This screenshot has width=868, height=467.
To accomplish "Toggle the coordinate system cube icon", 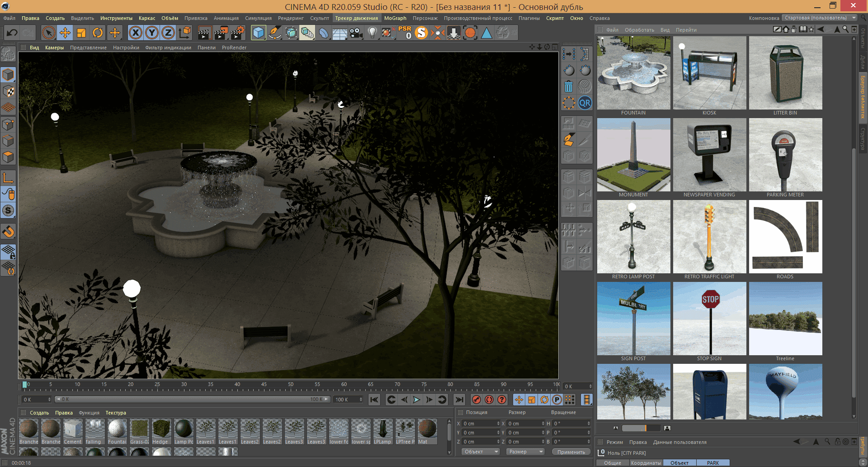I will (185, 33).
